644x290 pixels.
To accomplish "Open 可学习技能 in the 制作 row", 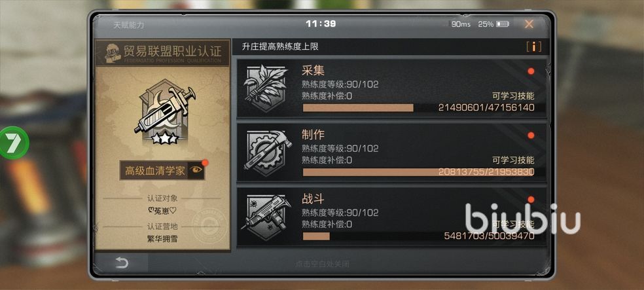I will (513, 160).
